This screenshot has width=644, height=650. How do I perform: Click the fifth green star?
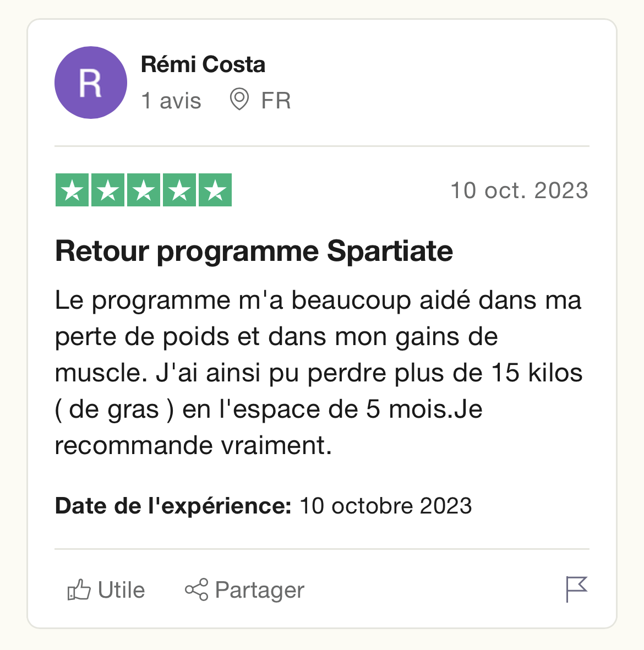[x=215, y=190]
